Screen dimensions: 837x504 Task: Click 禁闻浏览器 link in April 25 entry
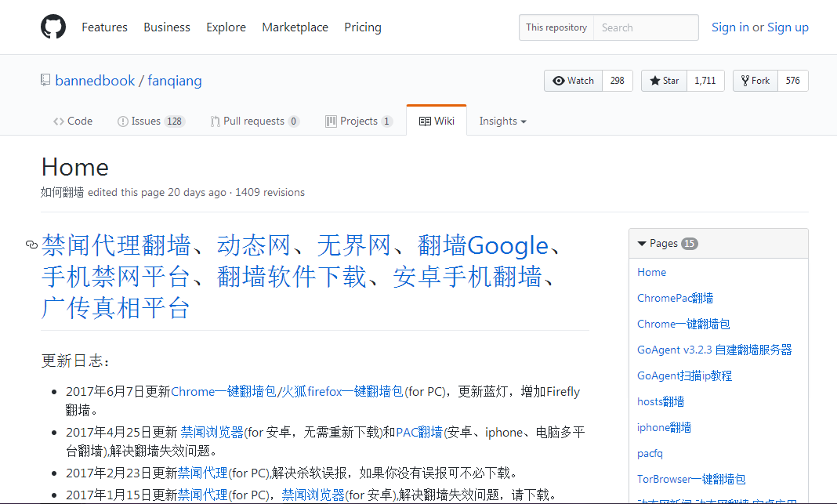coord(212,432)
